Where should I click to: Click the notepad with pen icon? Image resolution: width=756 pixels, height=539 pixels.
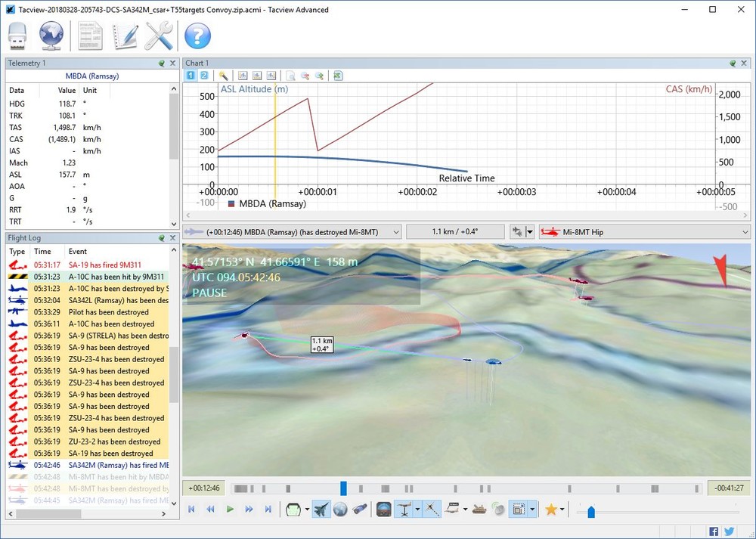(125, 36)
